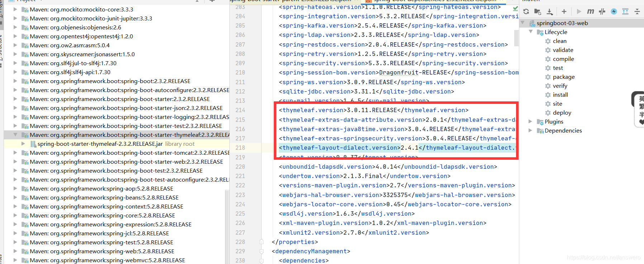Click the gear icon beside clean goal
The height and width of the screenshot is (264, 644).
tap(548, 41)
